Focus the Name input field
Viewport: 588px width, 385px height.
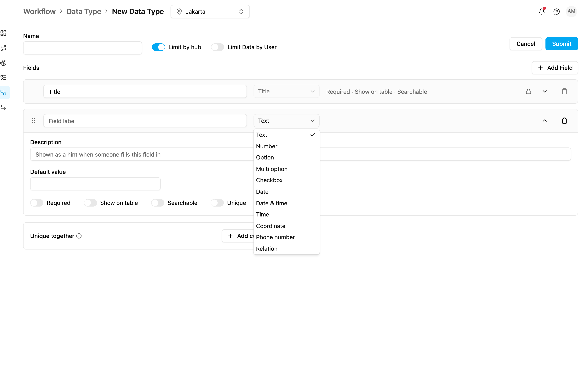pos(83,48)
